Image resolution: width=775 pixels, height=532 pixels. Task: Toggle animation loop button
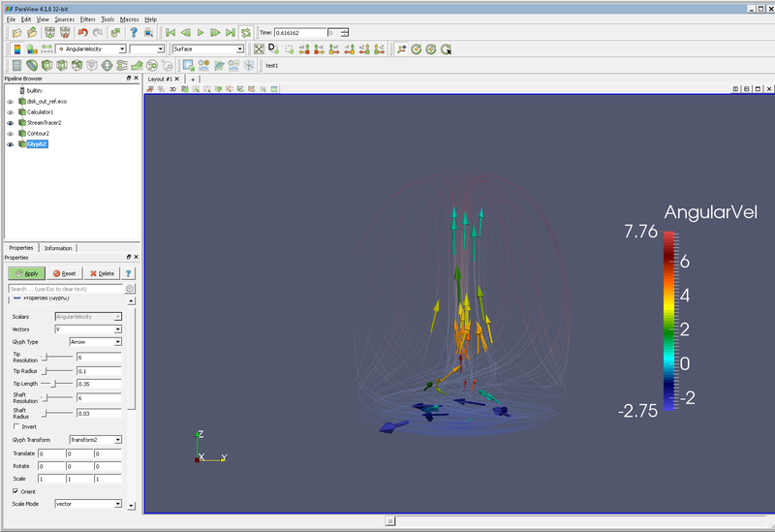[x=246, y=33]
